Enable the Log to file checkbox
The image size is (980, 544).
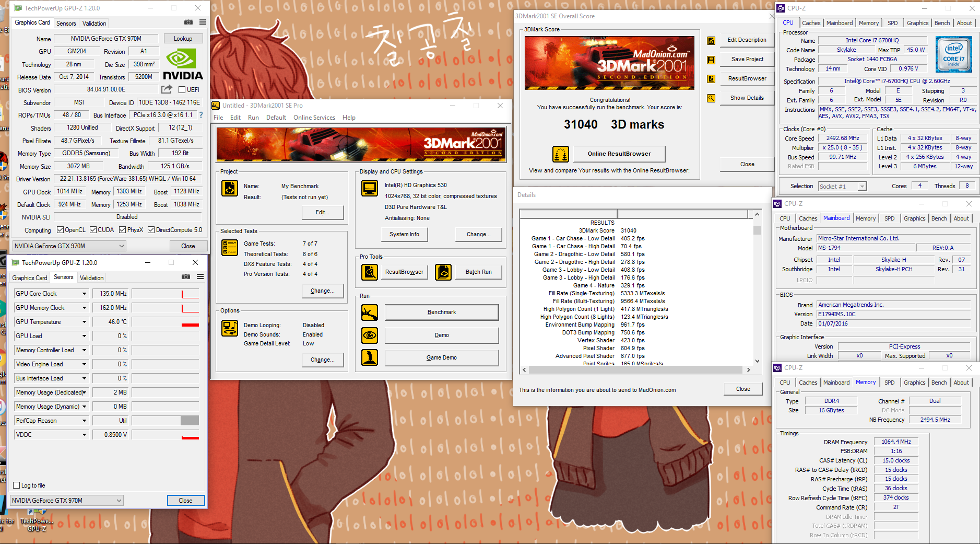(x=17, y=485)
